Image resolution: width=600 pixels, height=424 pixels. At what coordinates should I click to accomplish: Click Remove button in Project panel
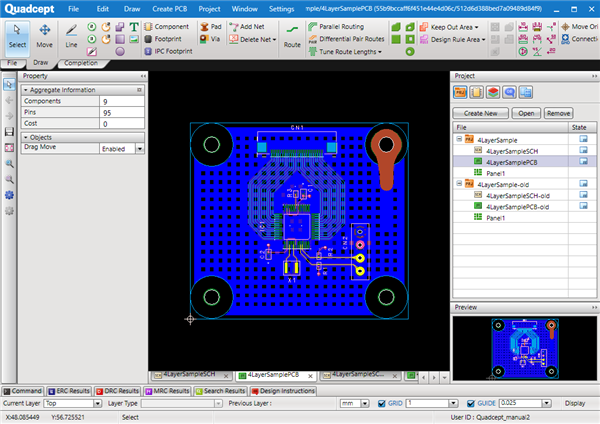click(558, 113)
